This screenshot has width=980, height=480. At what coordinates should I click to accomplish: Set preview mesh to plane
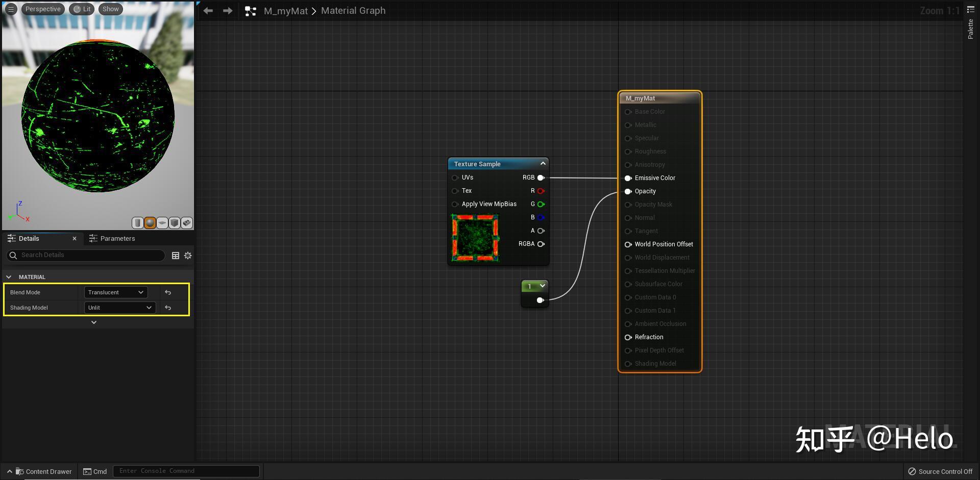pos(162,223)
